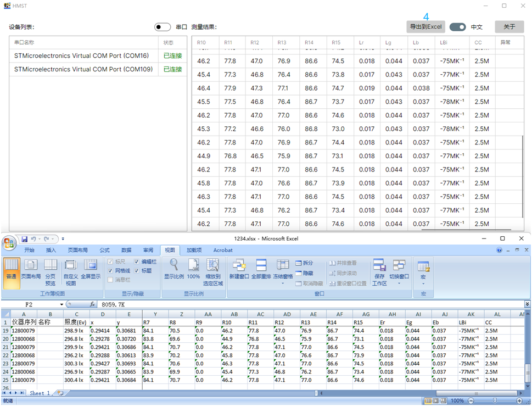The width and height of the screenshot is (532, 406).
Task: Switch to 页面布局 page layout view
Action: click(30, 271)
